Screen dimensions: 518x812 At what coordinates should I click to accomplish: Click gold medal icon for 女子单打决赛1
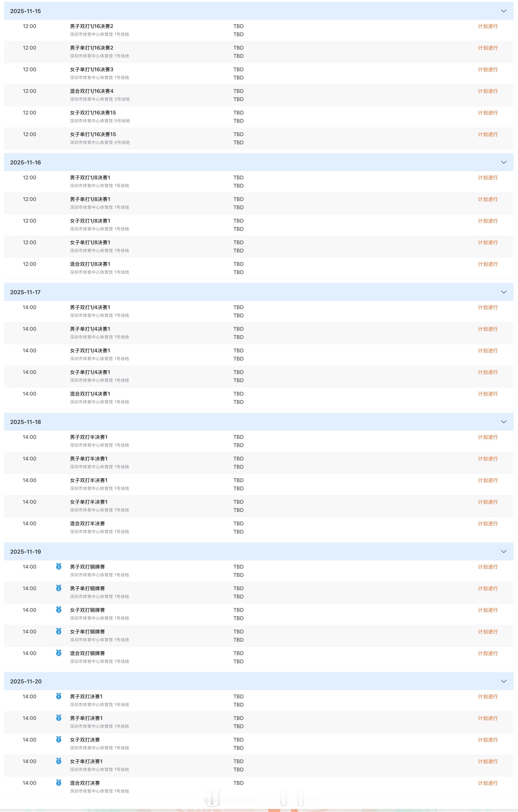pyautogui.click(x=59, y=761)
